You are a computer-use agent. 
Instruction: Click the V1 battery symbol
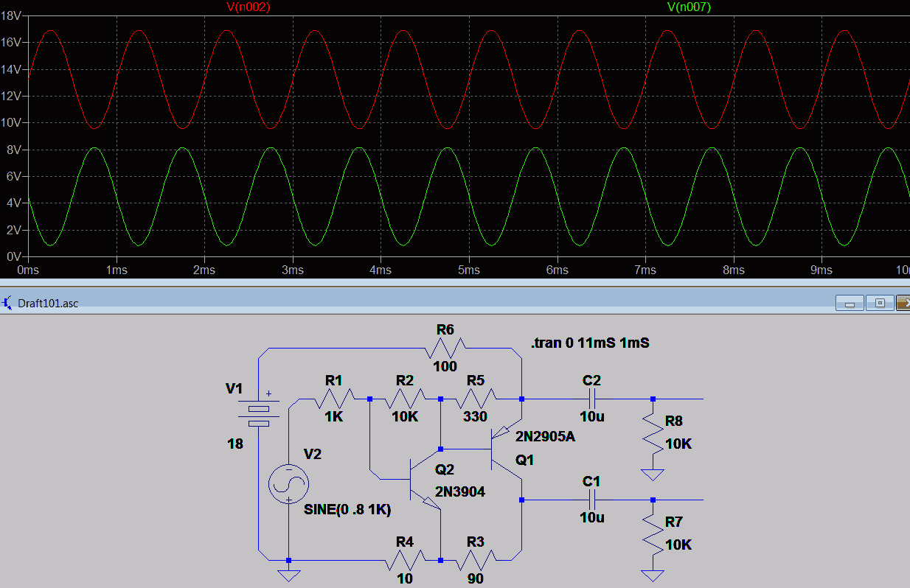click(x=259, y=413)
